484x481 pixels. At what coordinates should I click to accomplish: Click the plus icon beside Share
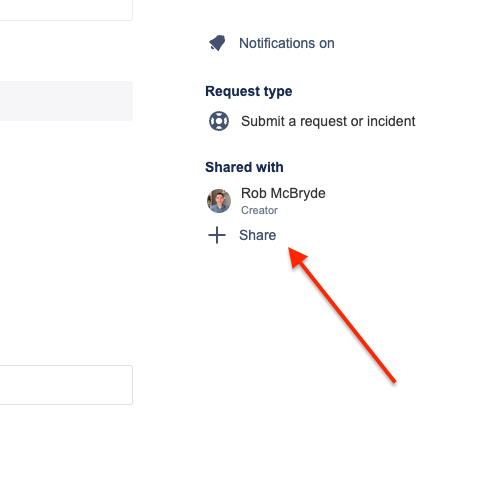217,235
